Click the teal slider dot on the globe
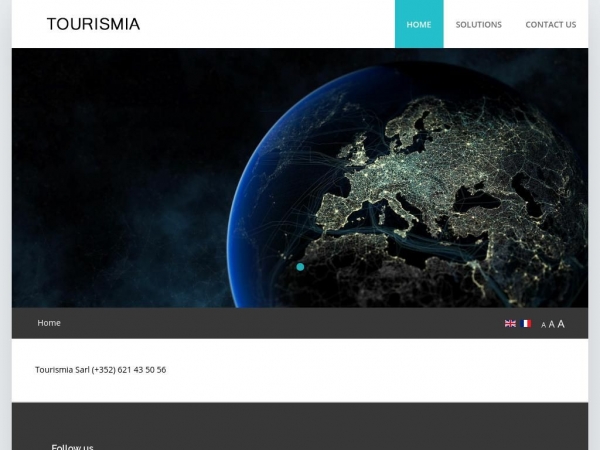This screenshot has height=450, width=600. [x=300, y=267]
